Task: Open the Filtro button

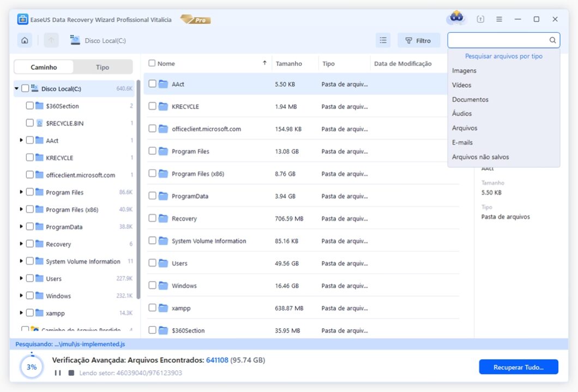Action: pos(418,40)
